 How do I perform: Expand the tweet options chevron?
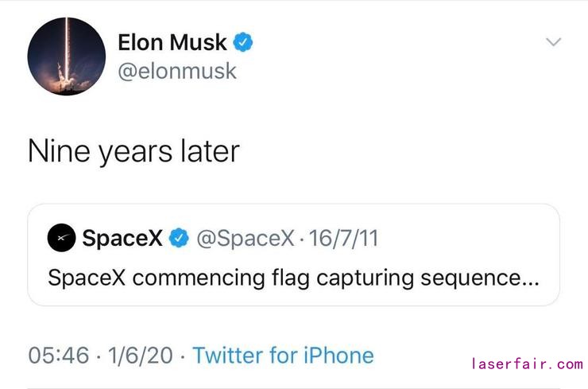554,41
